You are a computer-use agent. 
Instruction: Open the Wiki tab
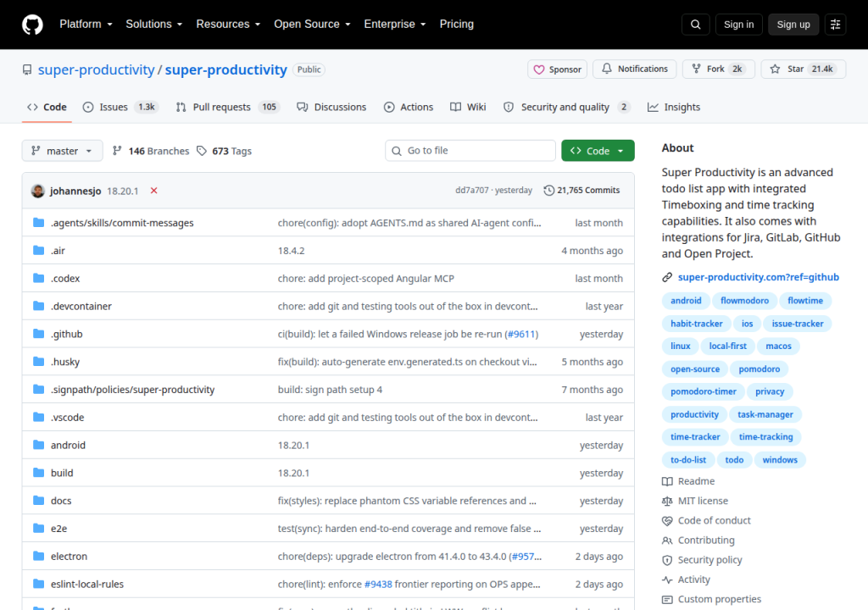(x=468, y=107)
